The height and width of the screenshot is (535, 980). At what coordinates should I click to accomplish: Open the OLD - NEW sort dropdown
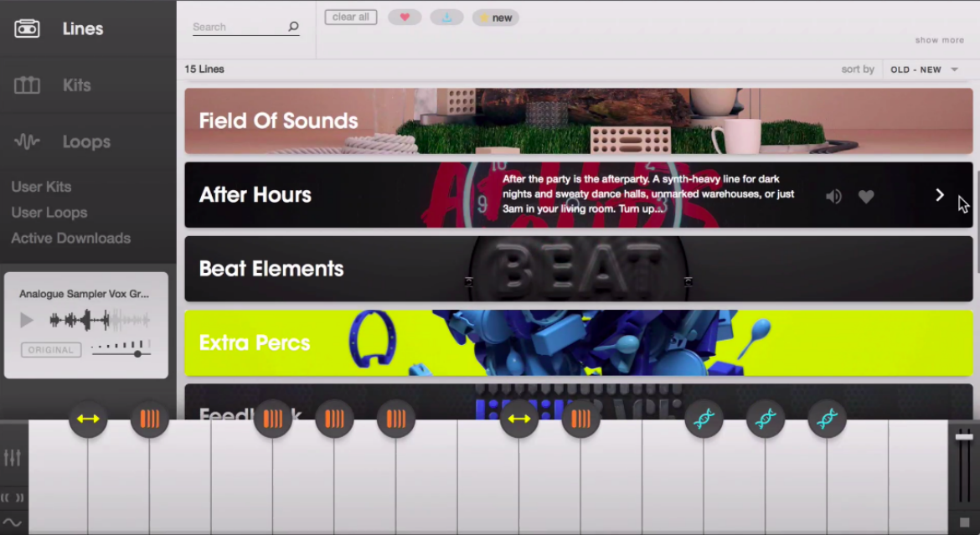924,69
